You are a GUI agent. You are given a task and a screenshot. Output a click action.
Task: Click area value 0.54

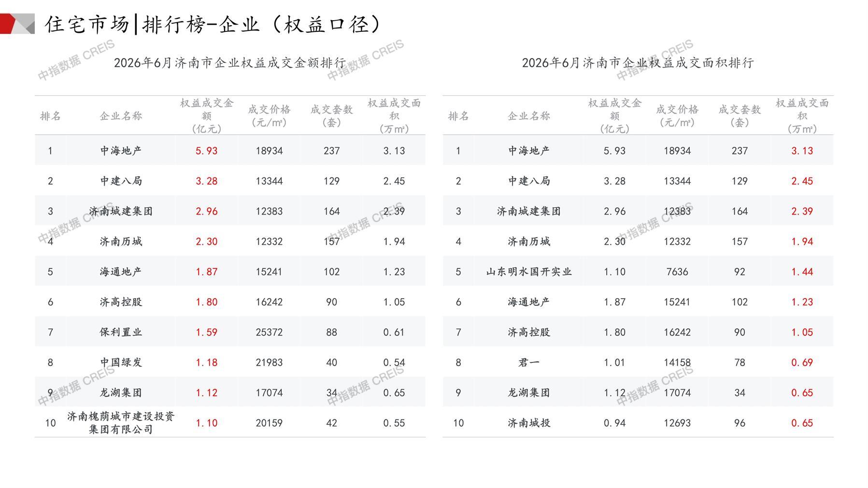coord(394,362)
